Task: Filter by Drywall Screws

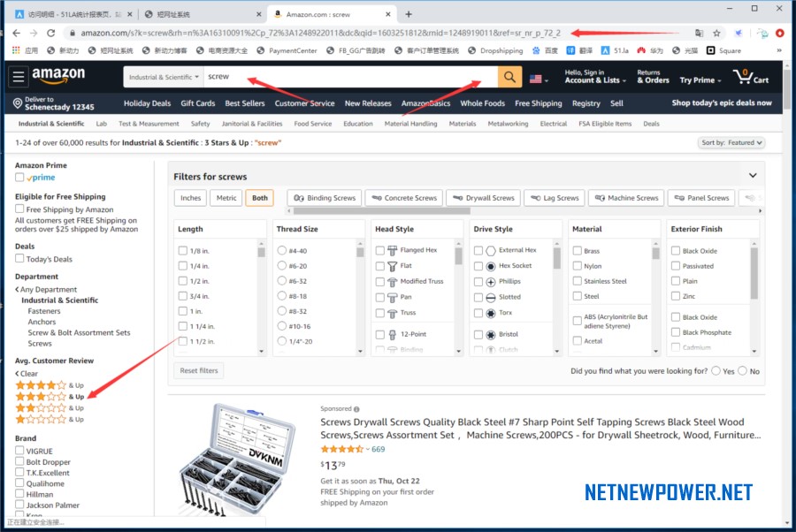Action: point(483,198)
